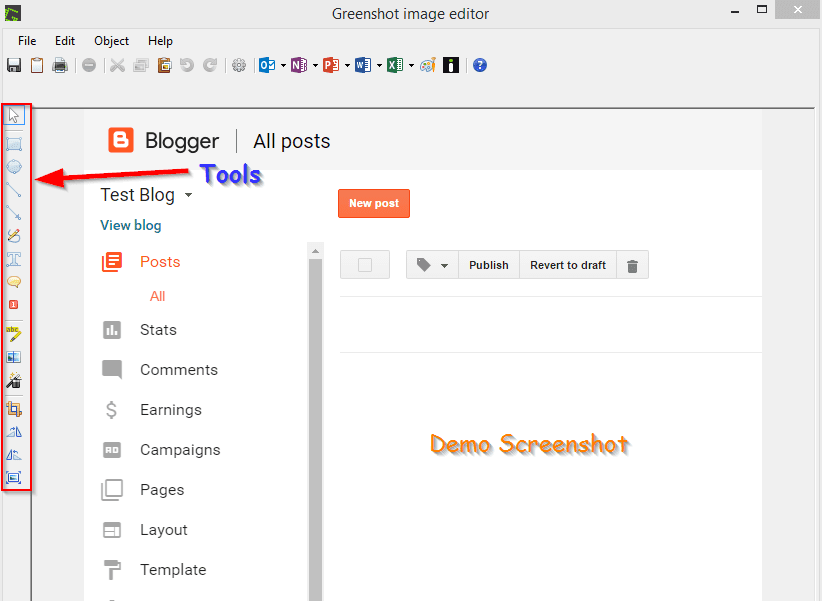Image resolution: width=822 pixels, height=601 pixels.
Task: Click the Print toolbar icon
Action: pyautogui.click(x=60, y=66)
